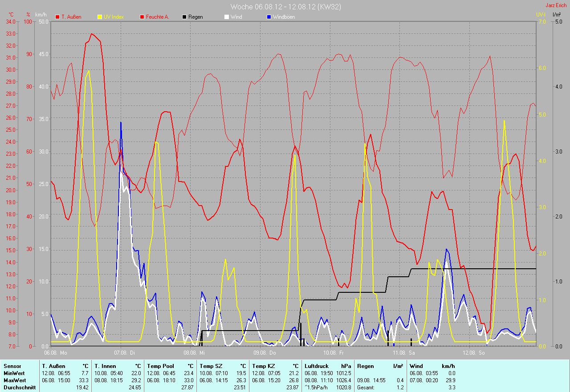
Task: Click the chart title 'Woche 06.08.12 - 12.08.12 (KW32)'
Action: pyautogui.click(x=286, y=7)
